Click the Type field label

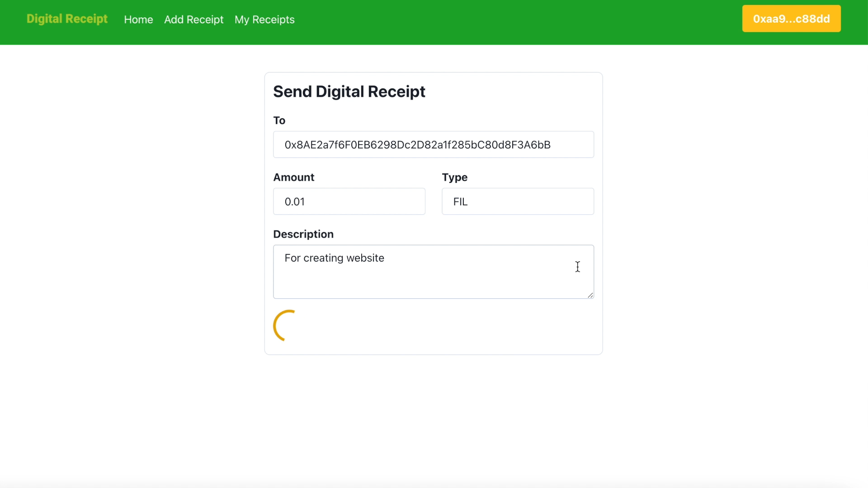click(454, 178)
